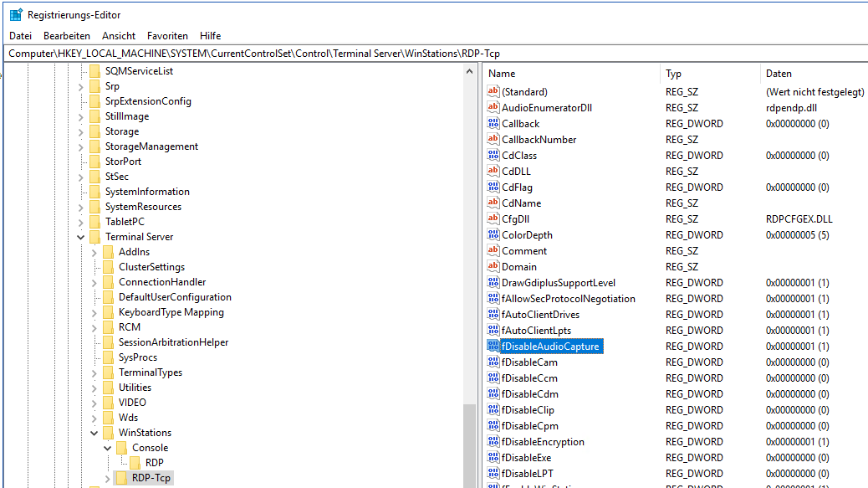Viewport: 868px width, 488px height.
Task: Click the DWORD icon beside fDisableEncryption
Action: point(493,442)
